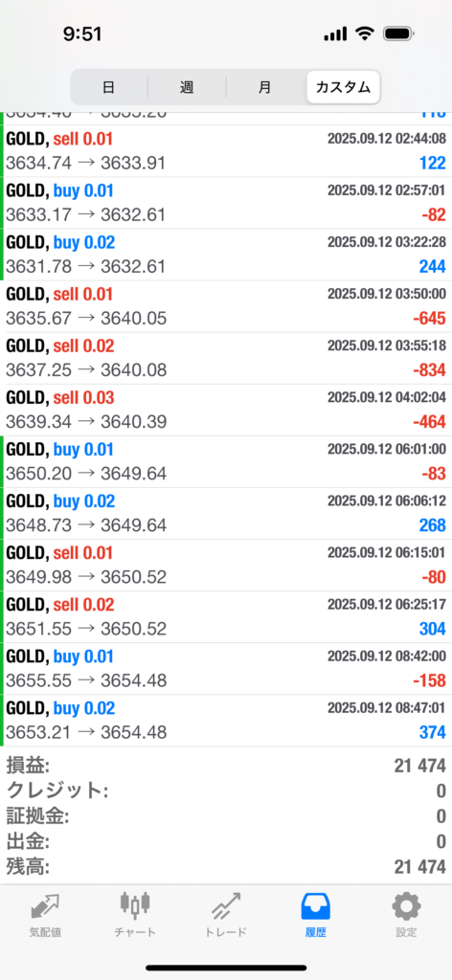
Task: Open the sell 0.02 trade with 304 profit
Action: (x=226, y=617)
